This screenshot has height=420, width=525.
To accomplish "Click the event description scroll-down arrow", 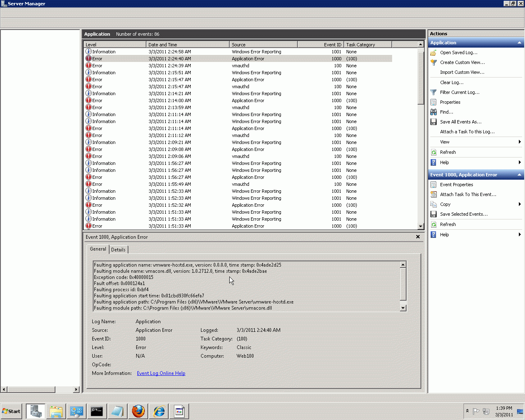I will (403, 308).
